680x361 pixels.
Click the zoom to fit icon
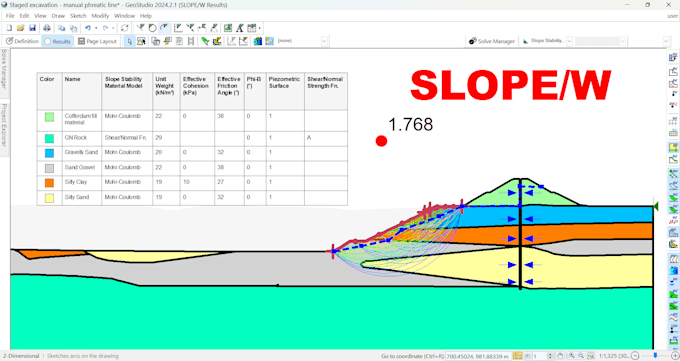coord(591,356)
